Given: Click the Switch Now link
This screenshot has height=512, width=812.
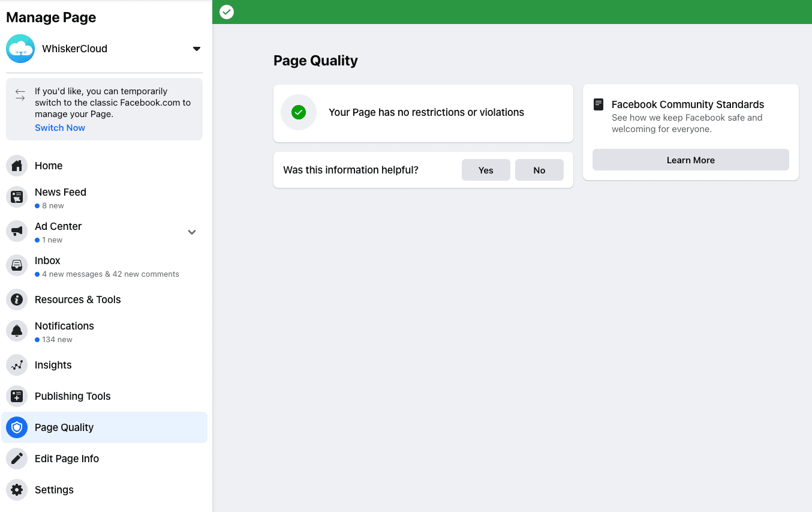Looking at the screenshot, I should (60, 128).
